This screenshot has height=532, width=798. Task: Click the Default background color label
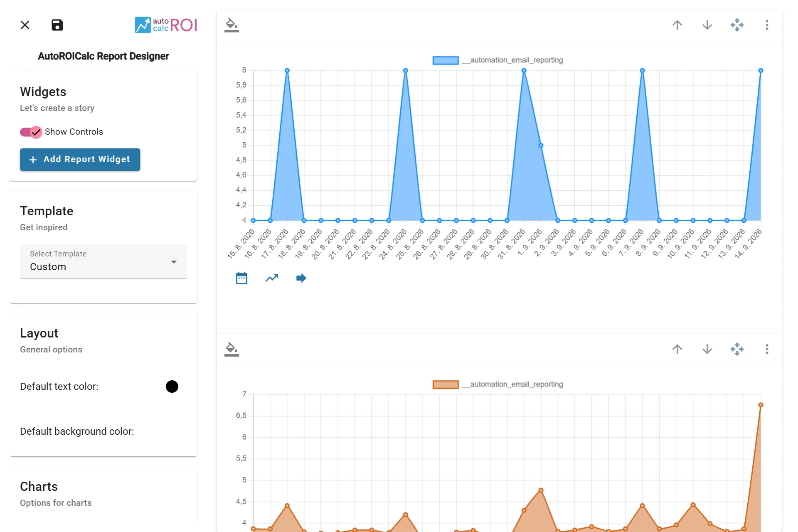coord(77,431)
